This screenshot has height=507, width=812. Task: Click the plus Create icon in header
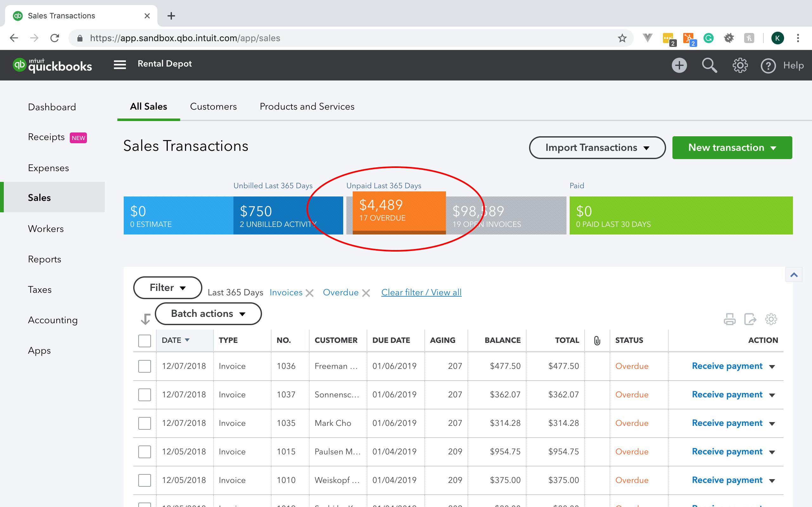pos(679,65)
